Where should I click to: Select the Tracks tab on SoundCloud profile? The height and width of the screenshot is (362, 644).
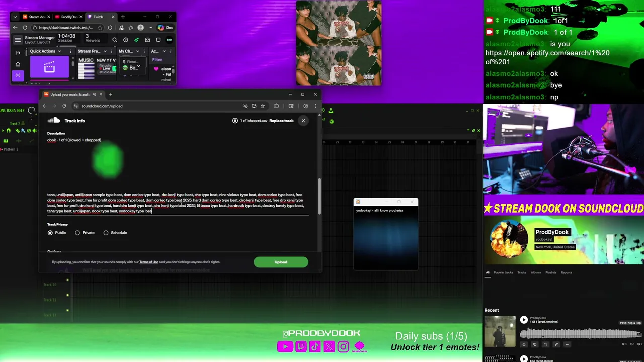point(522,272)
